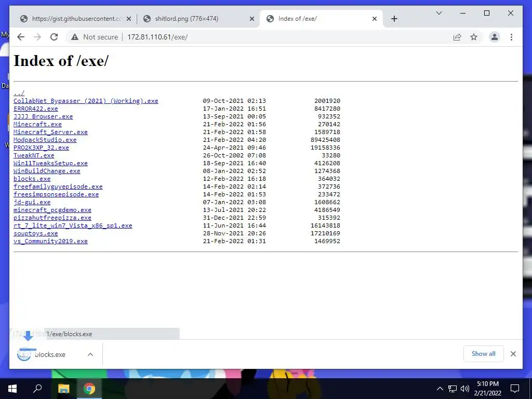Open the volume speaker tray icon

[465, 389]
